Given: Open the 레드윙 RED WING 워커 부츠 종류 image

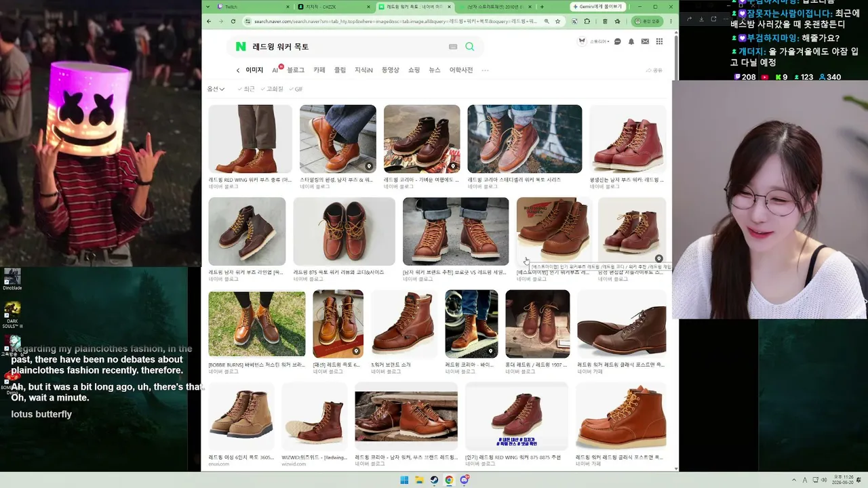Looking at the screenshot, I should pos(250,139).
